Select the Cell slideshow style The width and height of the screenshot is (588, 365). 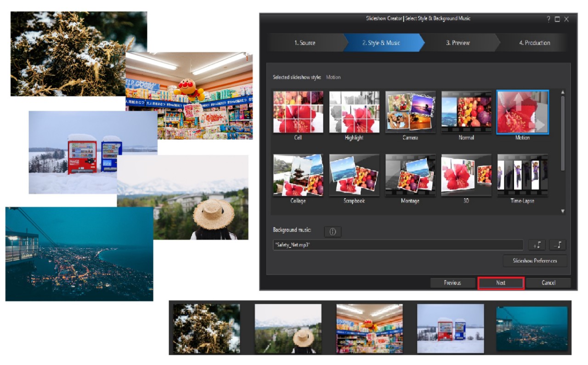pyautogui.click(x=298, y=112)
